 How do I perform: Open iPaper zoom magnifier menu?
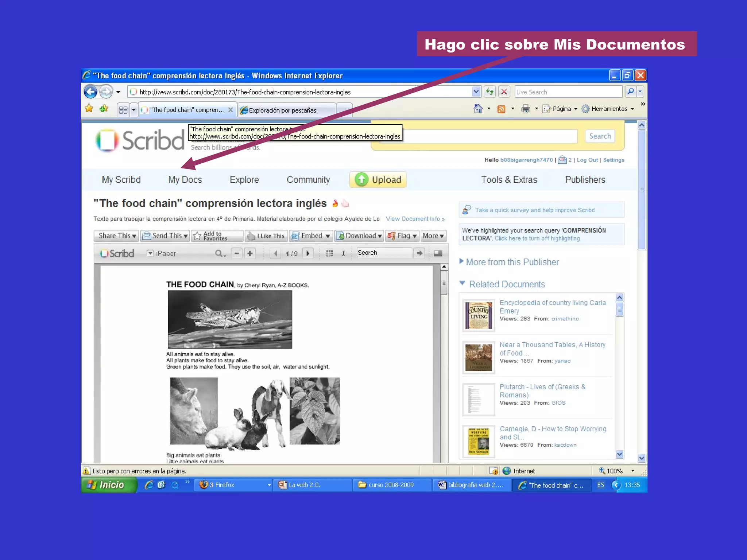pos(220,253)
